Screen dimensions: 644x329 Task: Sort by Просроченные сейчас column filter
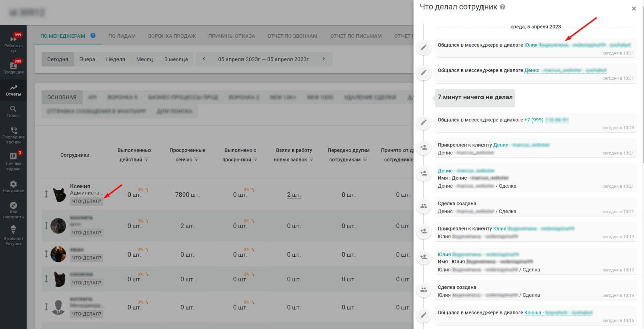click(196, 159)
